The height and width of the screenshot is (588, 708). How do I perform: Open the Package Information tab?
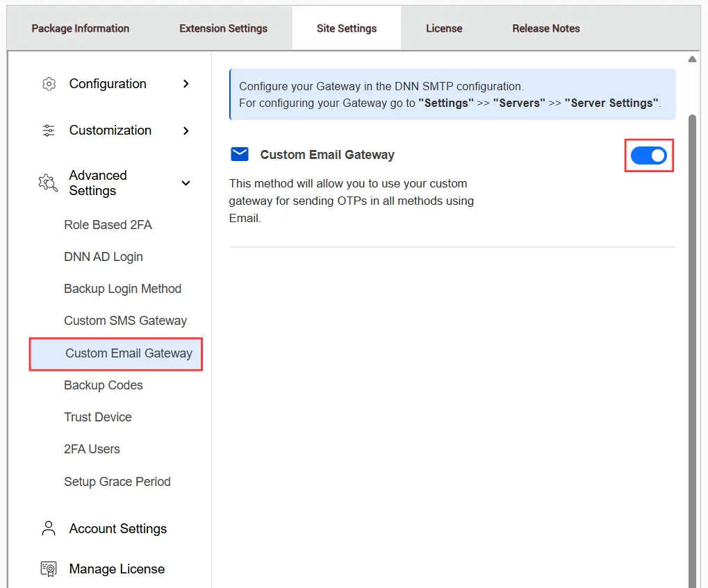(80, 28)
